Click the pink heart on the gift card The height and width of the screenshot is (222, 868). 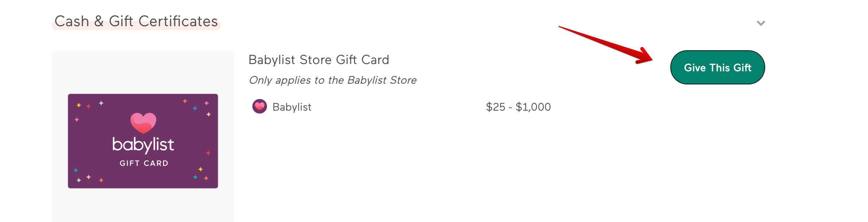(x=143, y=123)
